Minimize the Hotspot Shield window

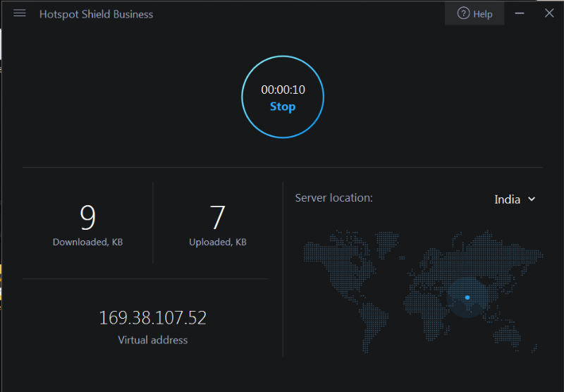(x=520, y=13)
